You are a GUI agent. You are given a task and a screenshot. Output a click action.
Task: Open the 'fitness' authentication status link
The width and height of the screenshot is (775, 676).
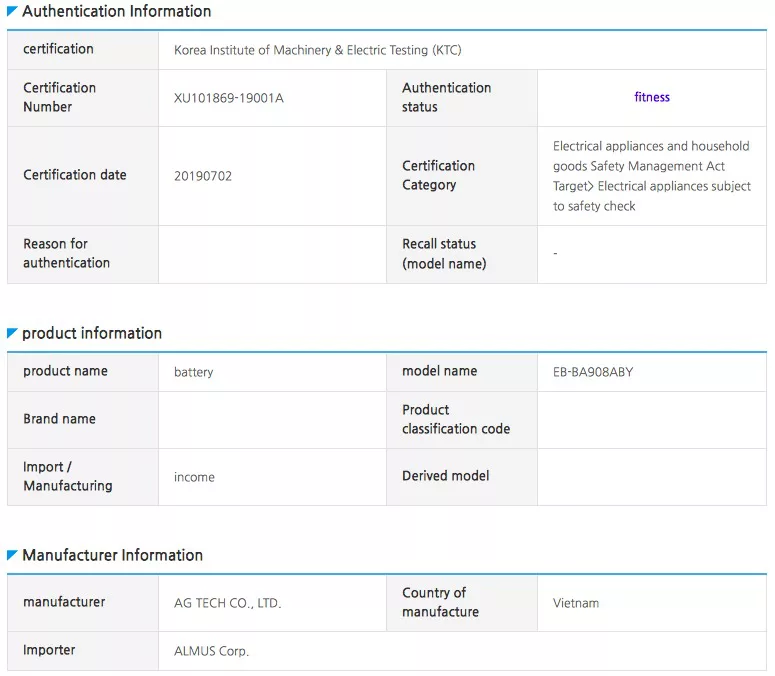(652, 97)
